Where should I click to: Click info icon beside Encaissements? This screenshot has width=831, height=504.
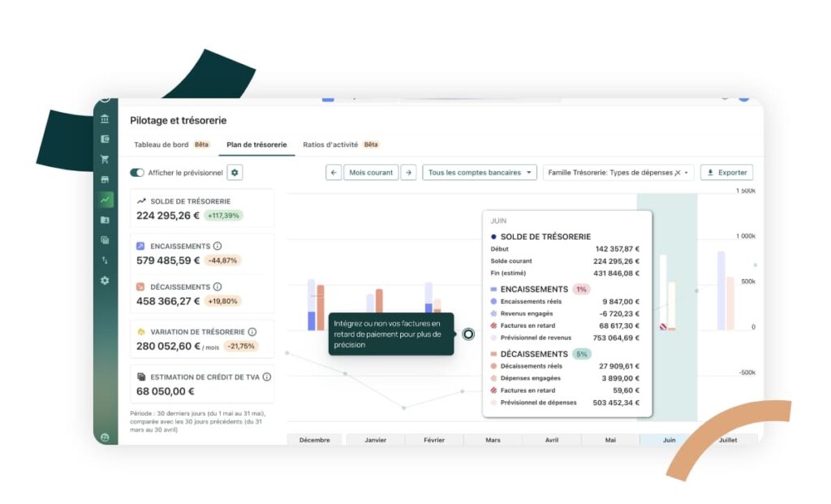(x=217, y=246)
